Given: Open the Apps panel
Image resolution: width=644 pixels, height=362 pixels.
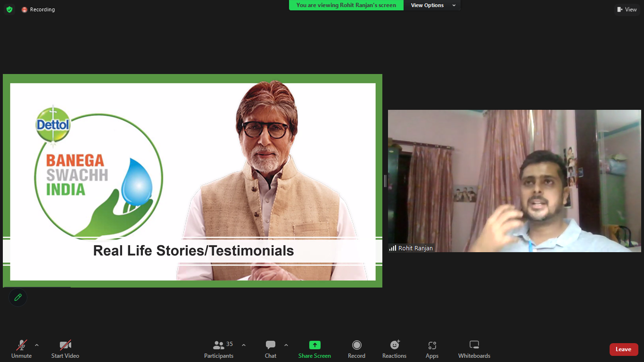Looking at the screenshot, I should click(432, 349).
